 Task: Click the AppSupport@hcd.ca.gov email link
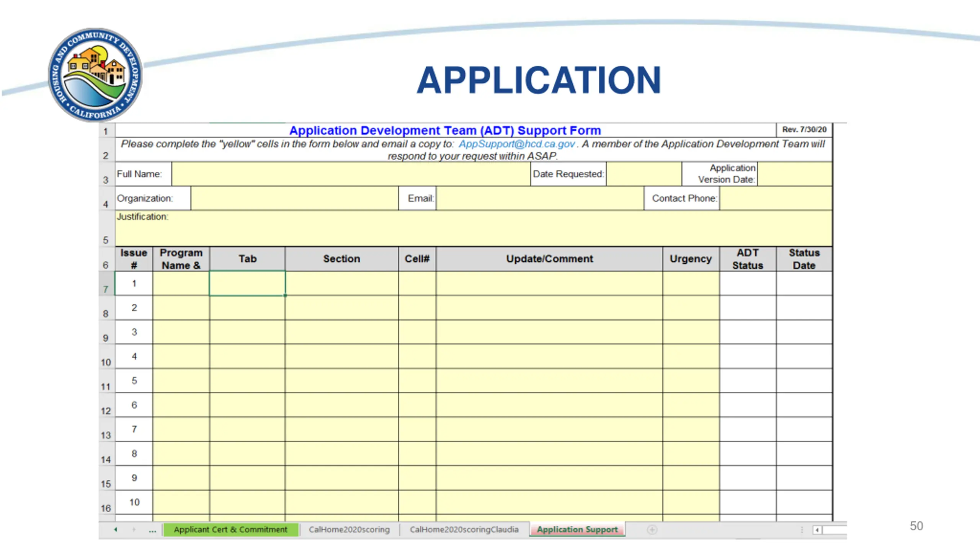click(x=517, y=144)
